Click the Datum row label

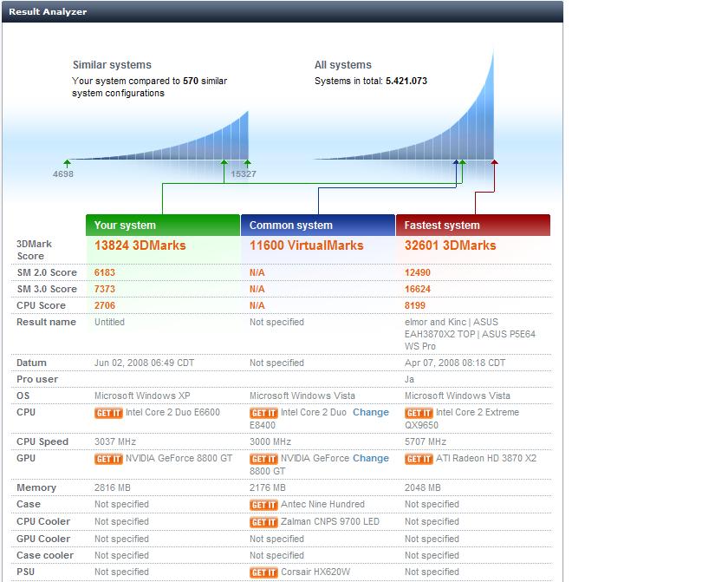31,363
